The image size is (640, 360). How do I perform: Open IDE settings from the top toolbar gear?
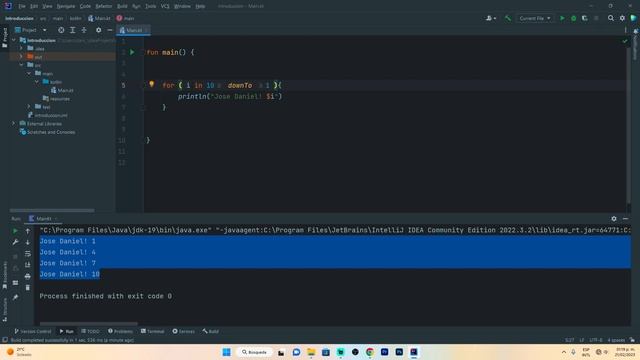tap(622, 18)
